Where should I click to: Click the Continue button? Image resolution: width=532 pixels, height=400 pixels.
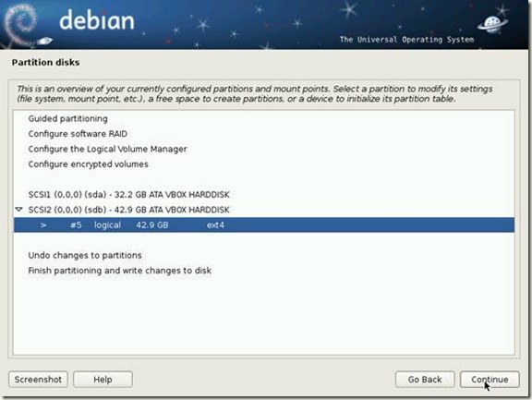pyautogui.click(x=490, y=380)
